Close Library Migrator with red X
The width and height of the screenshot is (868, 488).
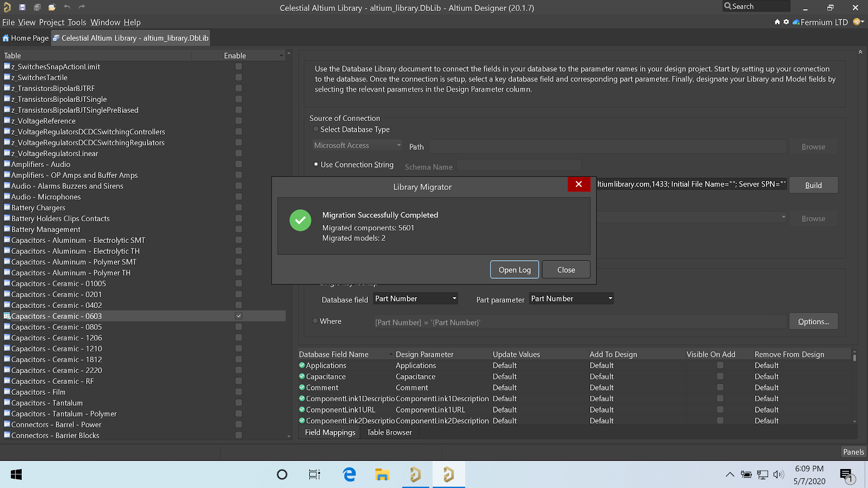579,184
